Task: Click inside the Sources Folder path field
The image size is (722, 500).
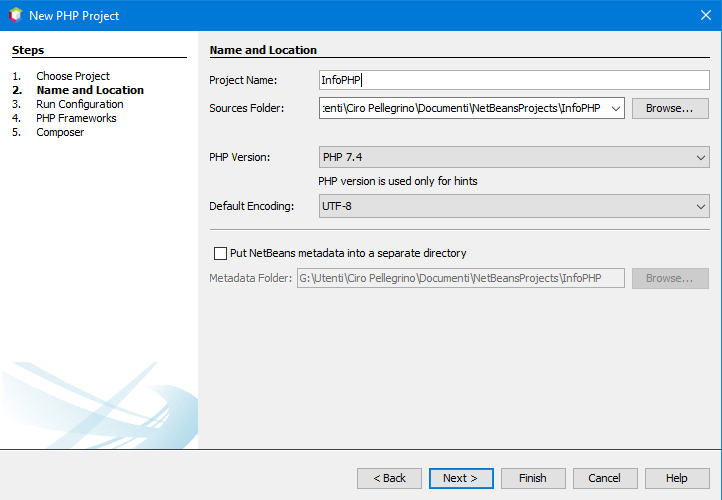Action: coord(463,108)
